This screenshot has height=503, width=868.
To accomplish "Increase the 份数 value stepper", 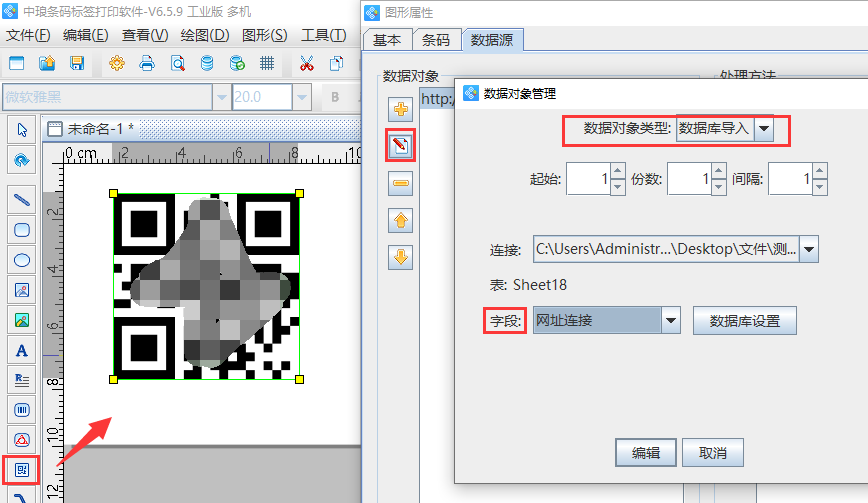I will click(719, 171).
